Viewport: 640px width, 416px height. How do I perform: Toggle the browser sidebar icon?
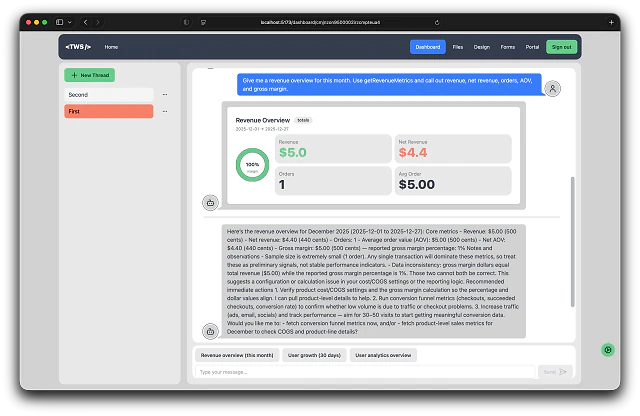coord(60,22)
